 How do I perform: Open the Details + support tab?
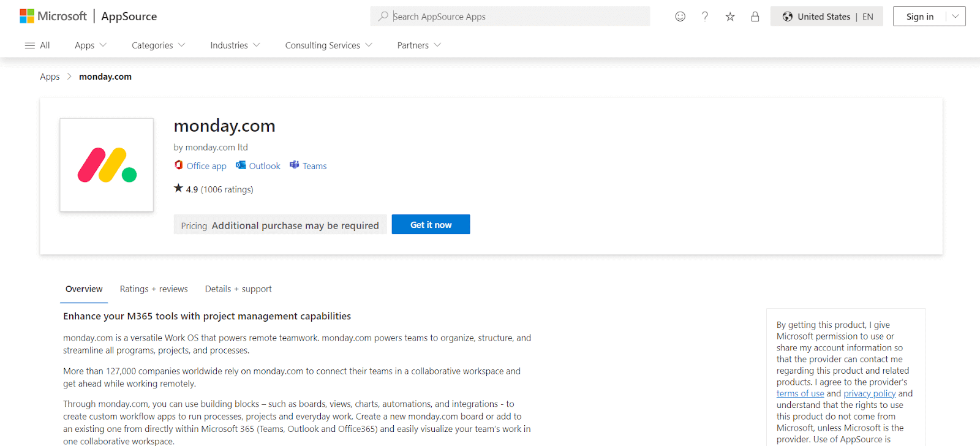coord(238,289)
